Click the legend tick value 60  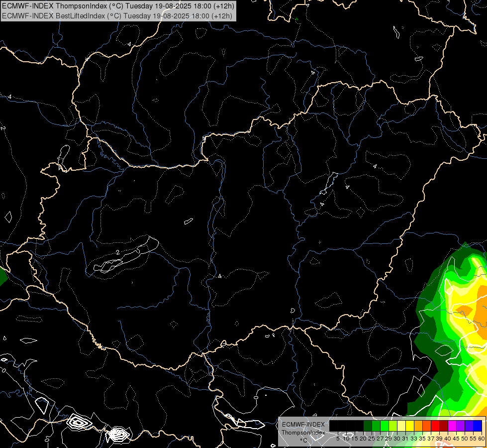[482, 439]
